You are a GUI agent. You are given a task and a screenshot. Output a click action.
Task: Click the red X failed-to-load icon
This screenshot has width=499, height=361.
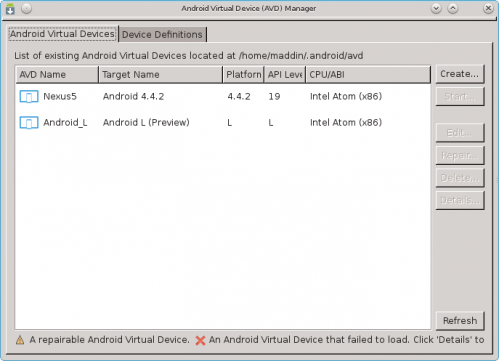pyautogui.click(x=200, y=340)
